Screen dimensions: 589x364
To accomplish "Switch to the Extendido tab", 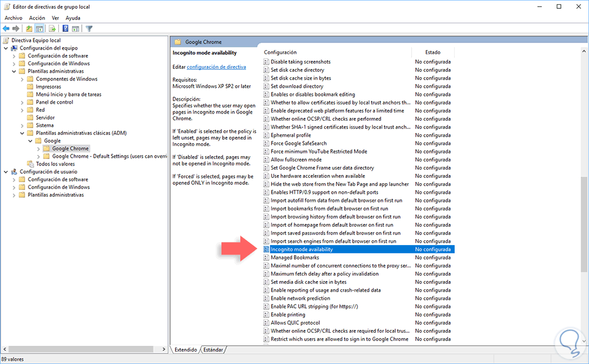I will tap(186, 350).
